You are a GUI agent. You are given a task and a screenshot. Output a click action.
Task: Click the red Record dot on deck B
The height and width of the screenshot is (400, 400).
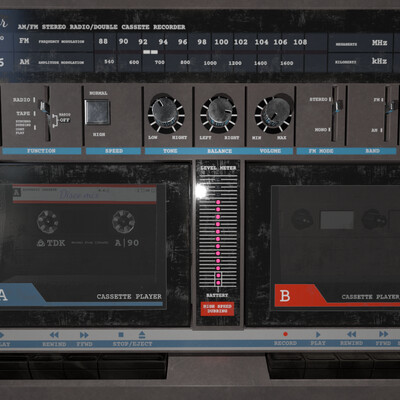(x=285, y=334)
